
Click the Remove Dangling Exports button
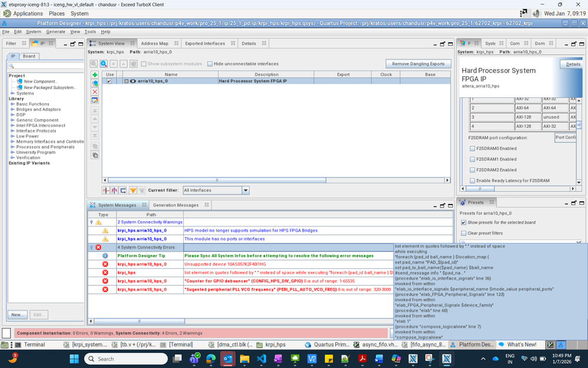tap(418, 64)
